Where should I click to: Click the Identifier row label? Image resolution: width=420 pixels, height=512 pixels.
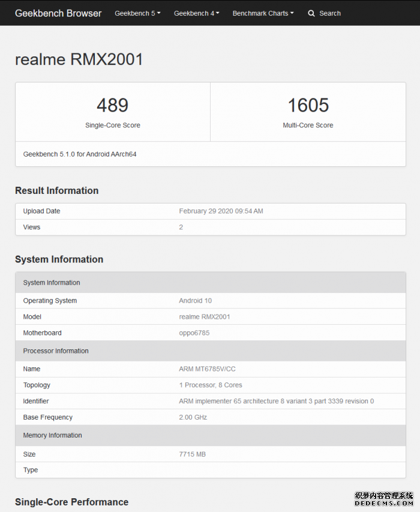(x=36, y=401)
